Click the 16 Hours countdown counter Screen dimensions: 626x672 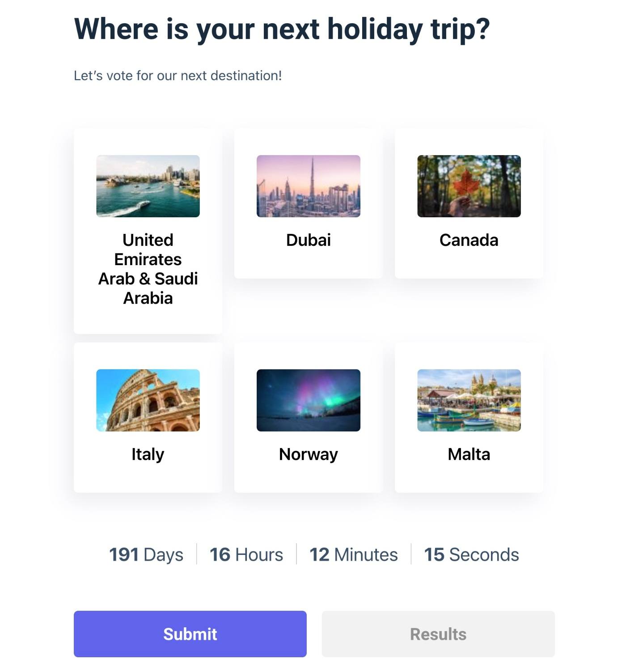[x=246, y=554]
